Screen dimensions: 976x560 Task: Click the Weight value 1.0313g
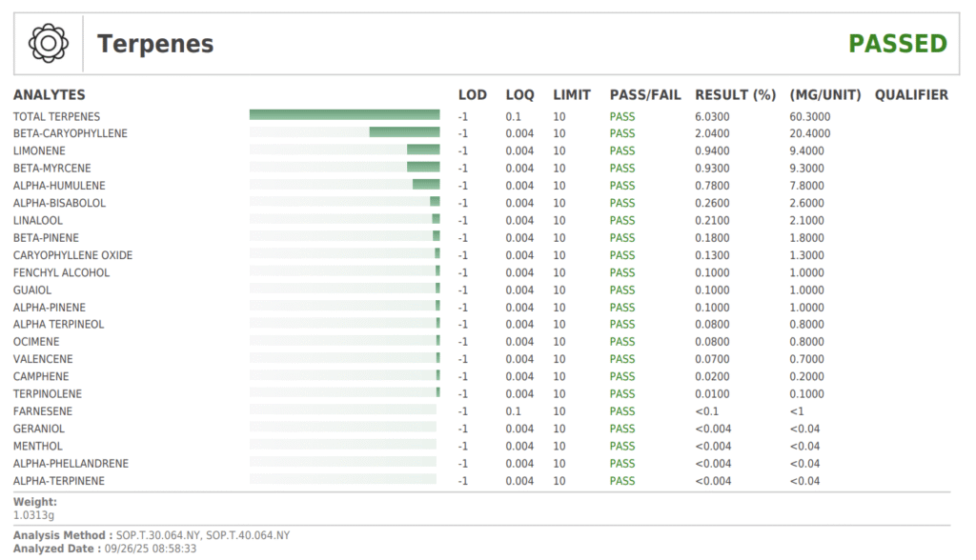[33, 515]
